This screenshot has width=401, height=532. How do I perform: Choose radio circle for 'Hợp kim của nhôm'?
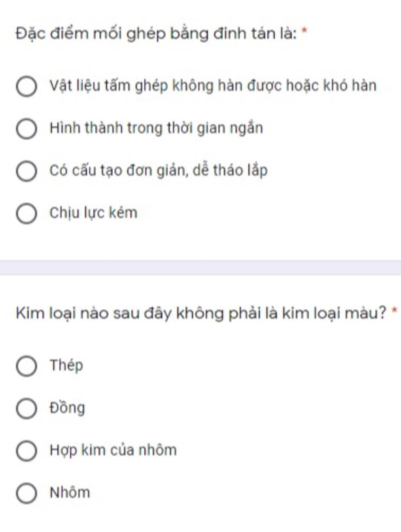point(27,450)
